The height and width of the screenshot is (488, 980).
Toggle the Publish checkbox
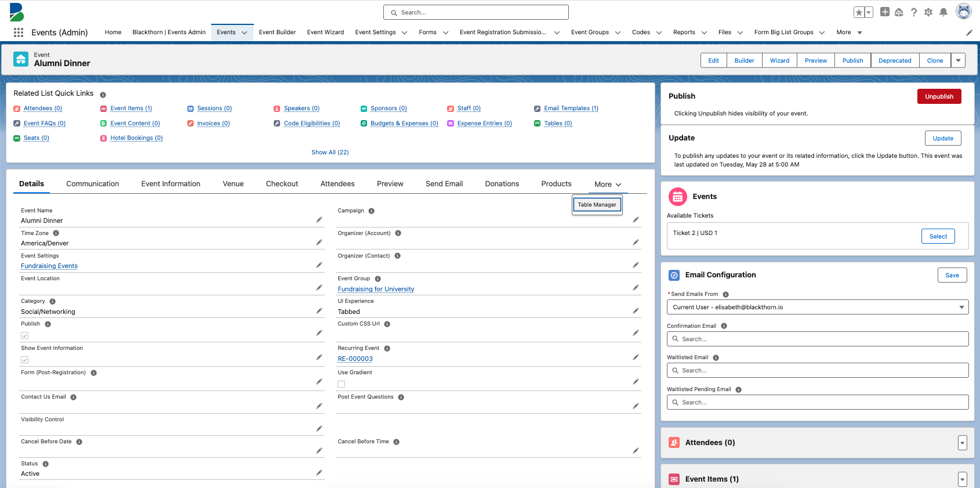tap(25, 335)
